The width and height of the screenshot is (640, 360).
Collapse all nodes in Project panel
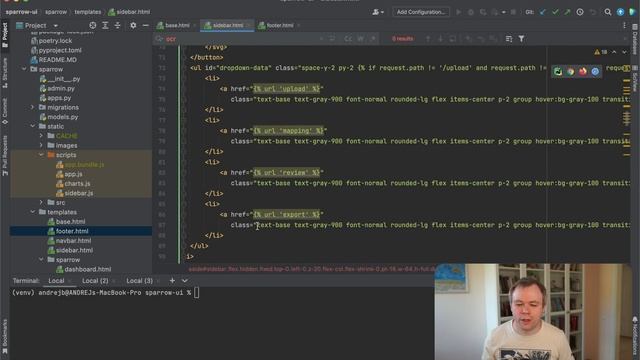click(x=118, y=25)
